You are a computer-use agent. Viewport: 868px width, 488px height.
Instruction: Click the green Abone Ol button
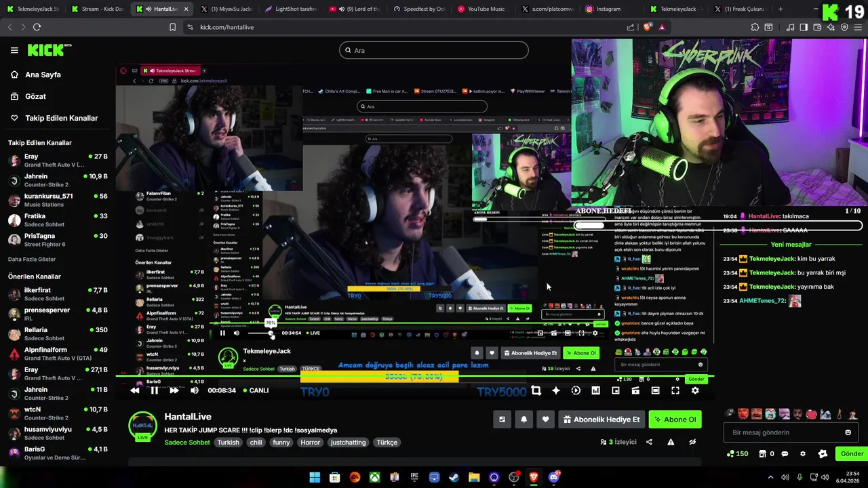pyautogui.click(x=675, y=420)
